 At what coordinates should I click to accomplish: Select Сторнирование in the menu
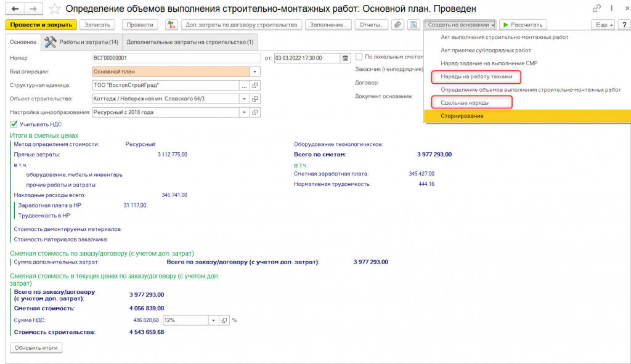[x=462, y=116]
